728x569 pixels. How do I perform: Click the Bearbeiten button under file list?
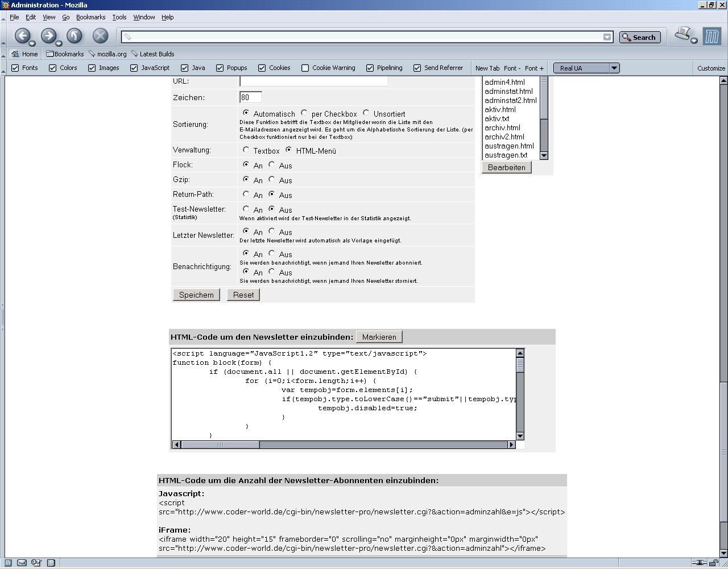[507, 167]
